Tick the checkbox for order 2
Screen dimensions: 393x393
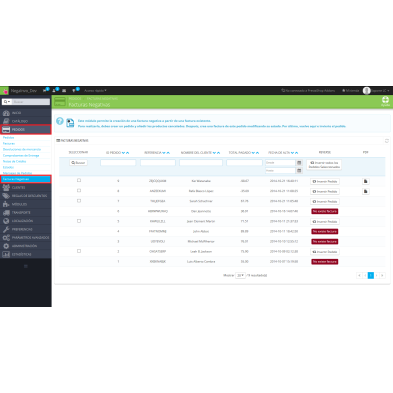(x=79, y=251)
